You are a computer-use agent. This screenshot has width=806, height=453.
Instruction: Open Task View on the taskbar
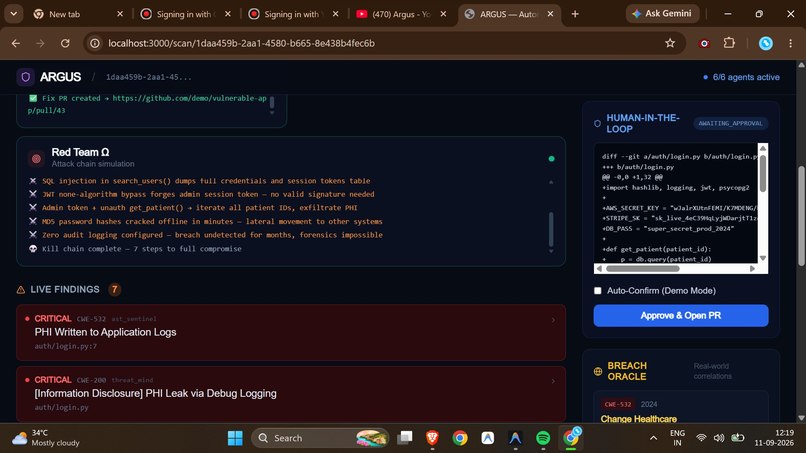(405, 438)
